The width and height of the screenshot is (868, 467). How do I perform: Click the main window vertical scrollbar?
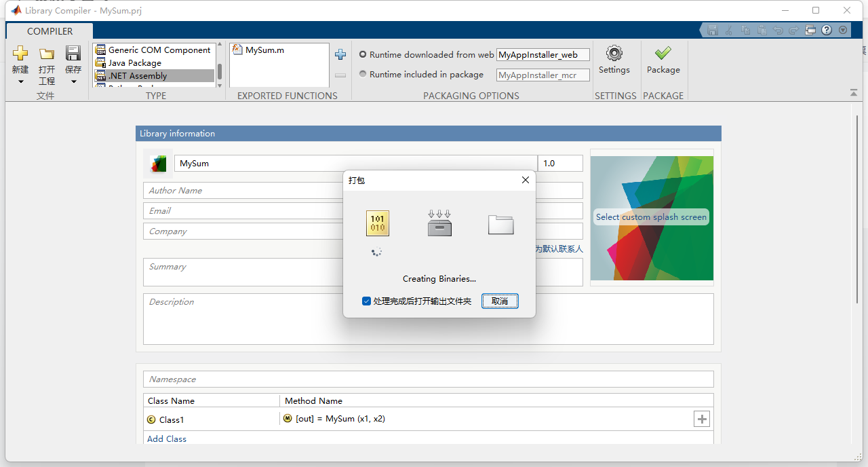(x=859, y=210)
